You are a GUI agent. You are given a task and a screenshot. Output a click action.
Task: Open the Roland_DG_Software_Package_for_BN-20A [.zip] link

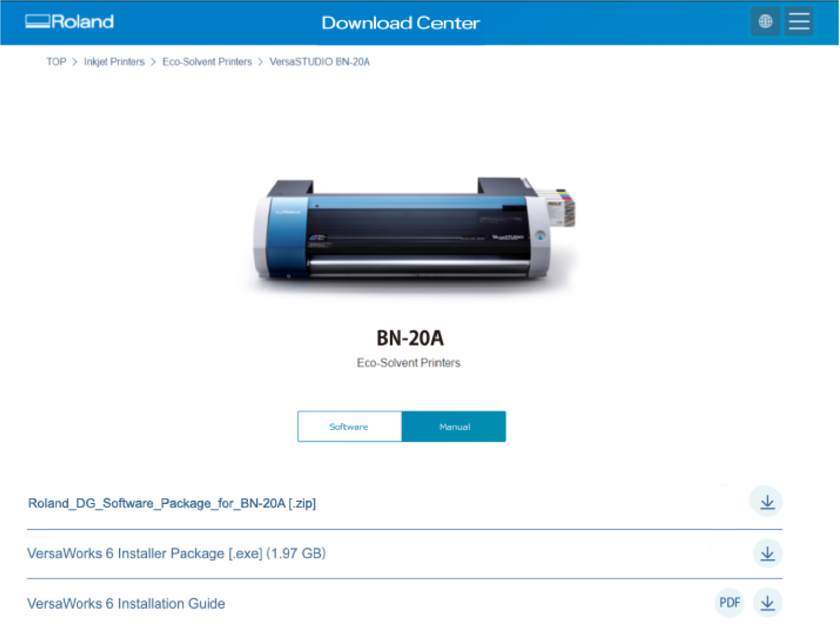(172, 503)
